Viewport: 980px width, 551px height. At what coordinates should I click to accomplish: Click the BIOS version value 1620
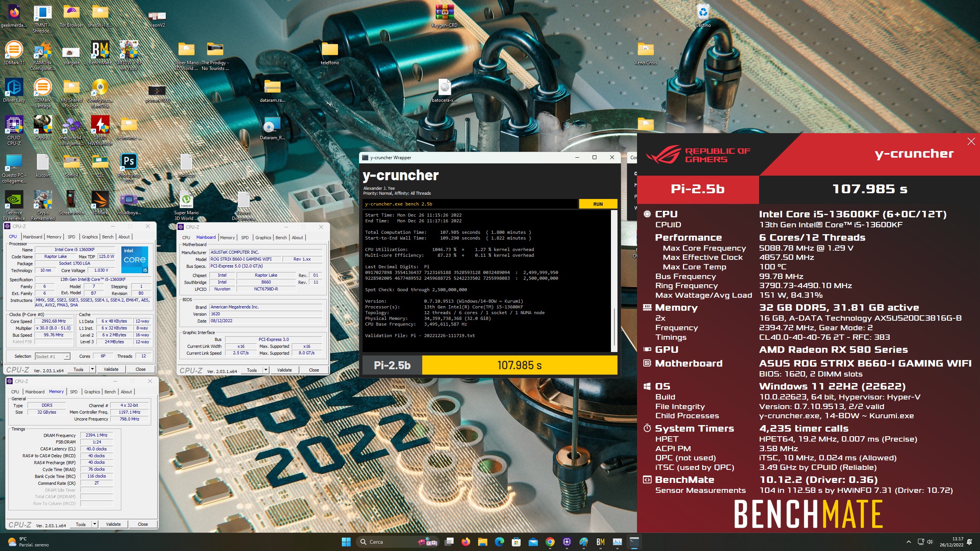(266, 314)
